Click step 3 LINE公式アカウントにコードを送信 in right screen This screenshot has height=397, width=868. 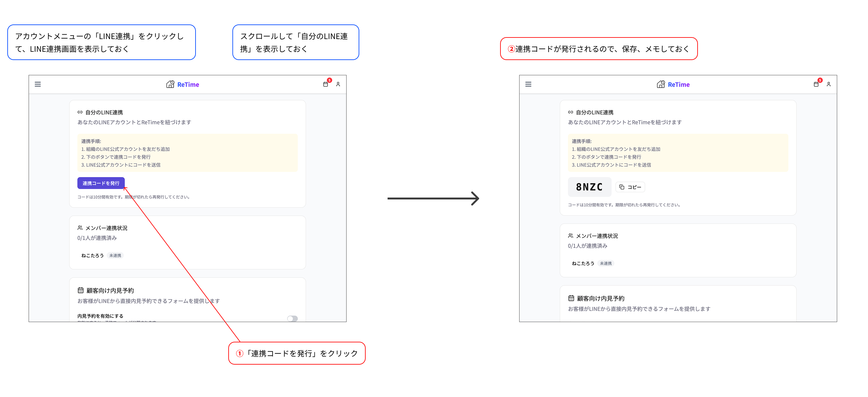pyautogui.click(x=611, y=165)
